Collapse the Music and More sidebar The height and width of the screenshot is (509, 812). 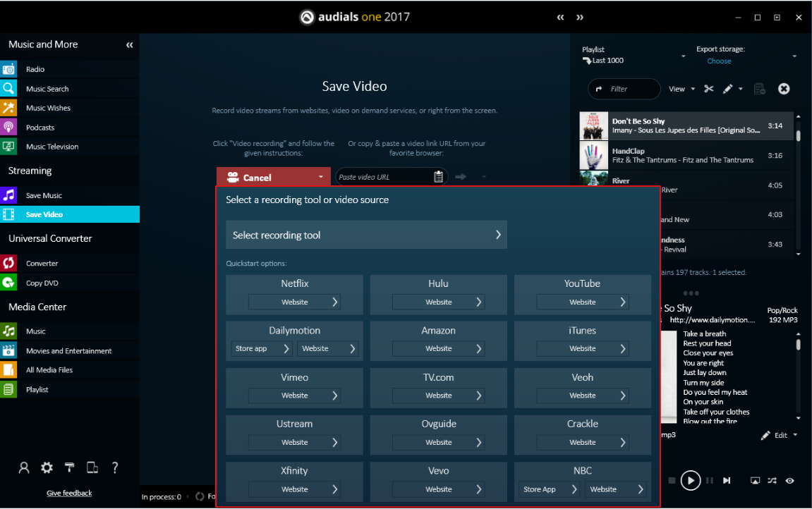(130, 45)
